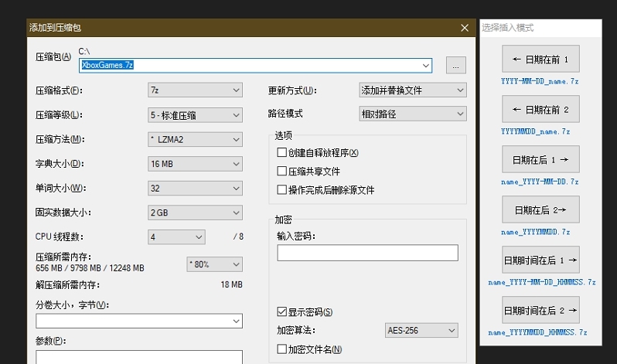The width and height of the screenshot is (617, 364).
Task: Click the 输入密码 password field
Action: tap(367, 253)
